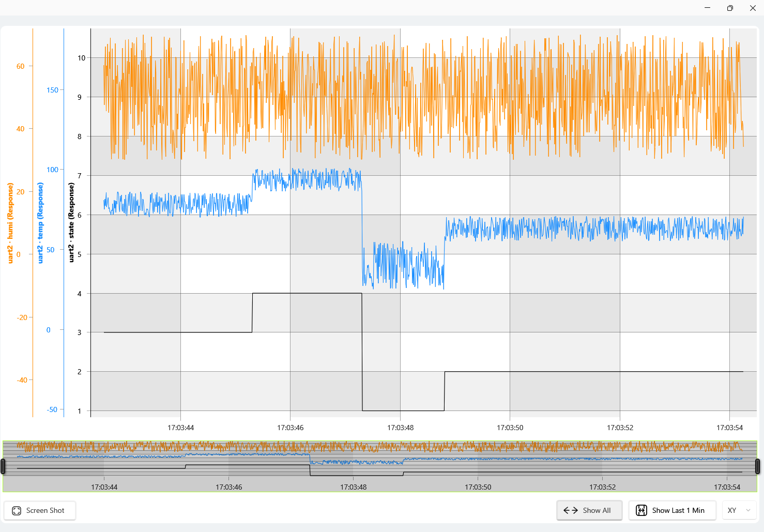
Task: Restore down the chart window
Action: [730, 8]
